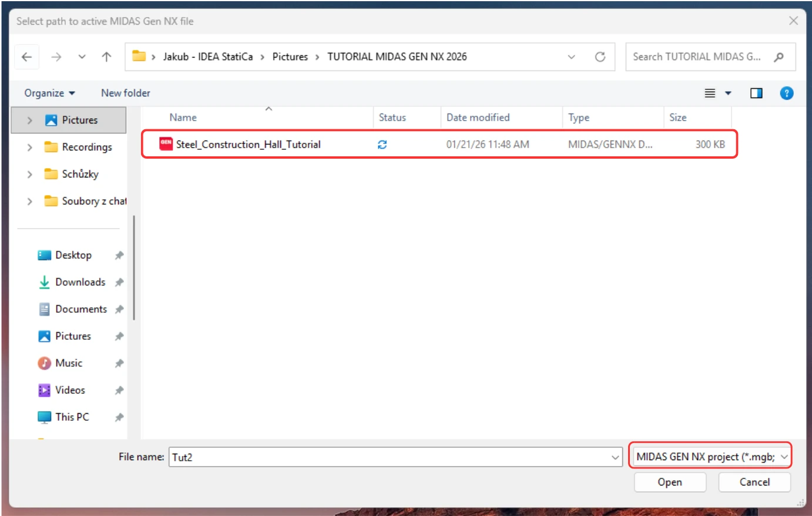Click the Downloads quick access icon

pos(44,282)
